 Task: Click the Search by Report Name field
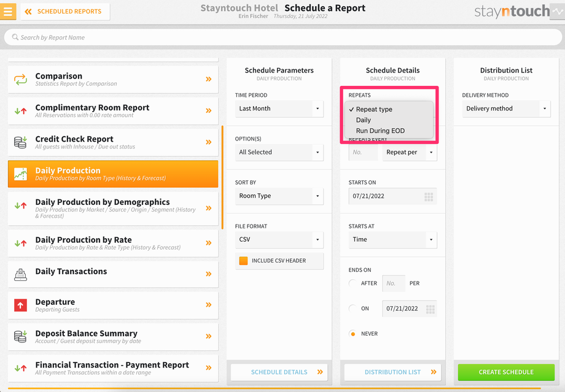tap(283, 37)
